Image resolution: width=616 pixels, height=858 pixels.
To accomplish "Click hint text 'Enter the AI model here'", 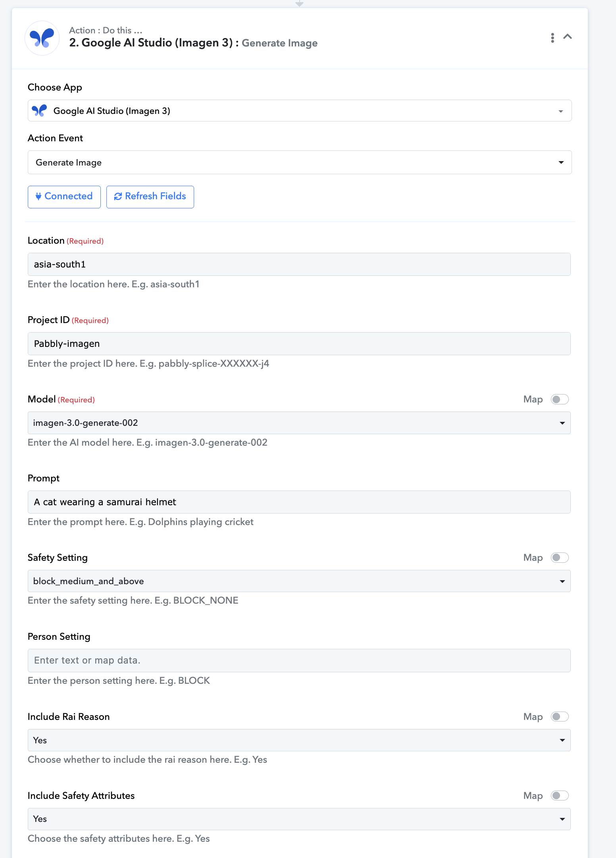I will pos(81,442).
